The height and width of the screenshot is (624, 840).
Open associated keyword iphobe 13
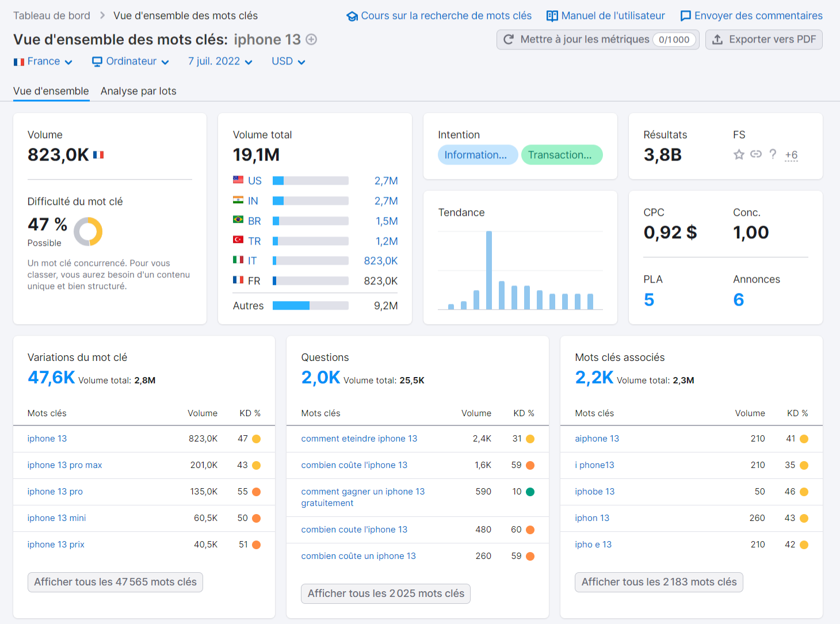(x=595, y=492)
